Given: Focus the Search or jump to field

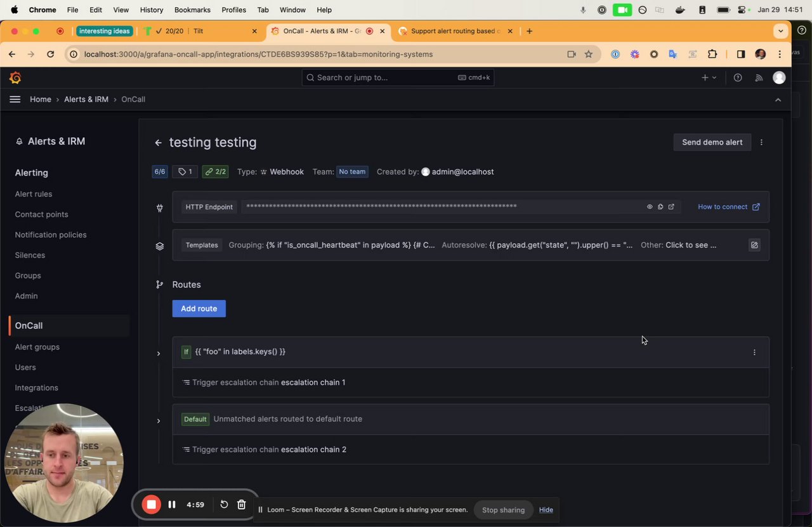Looking at the screenshot, I should point(398,77).
